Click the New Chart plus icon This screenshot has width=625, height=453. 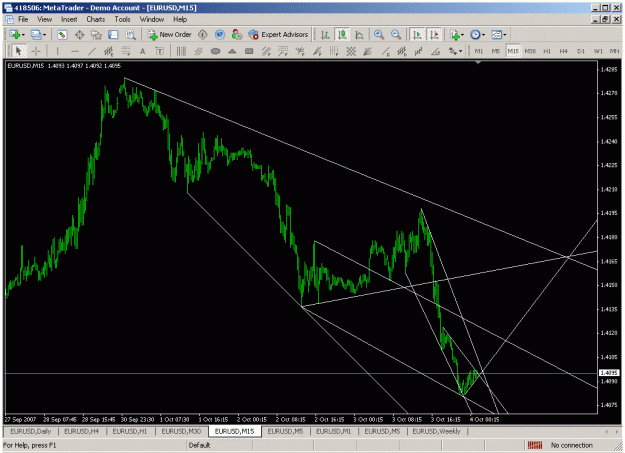(x=15, y=35)
